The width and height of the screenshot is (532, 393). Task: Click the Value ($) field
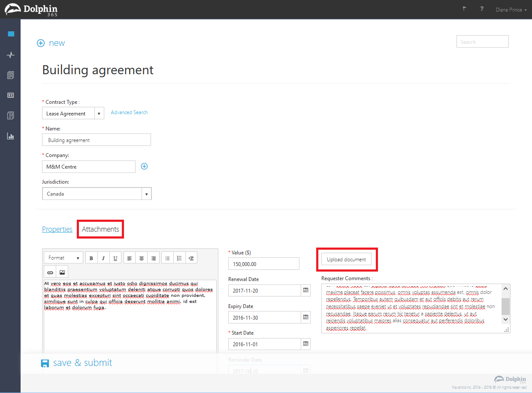pyautogui.click(x=264, y=264)
